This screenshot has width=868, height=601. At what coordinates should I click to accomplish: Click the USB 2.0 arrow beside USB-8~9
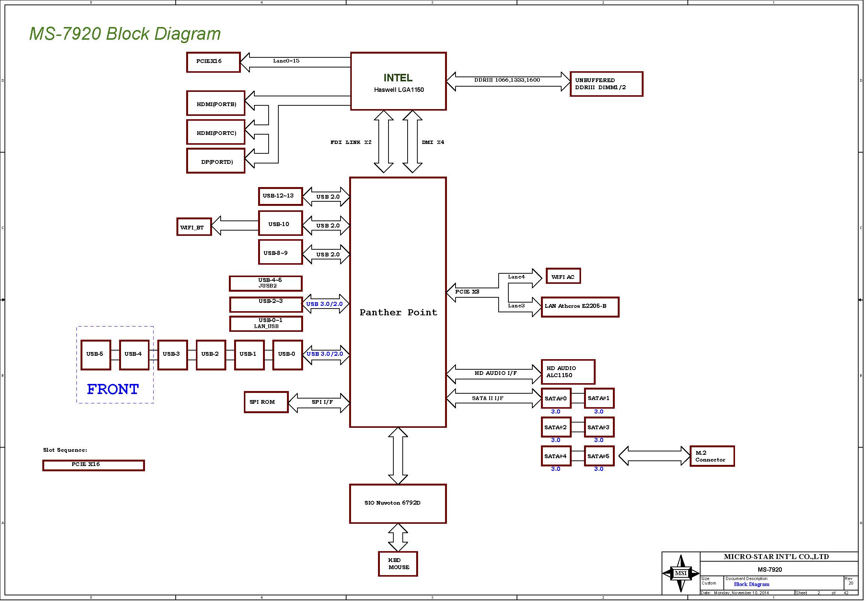pos(326,255)
